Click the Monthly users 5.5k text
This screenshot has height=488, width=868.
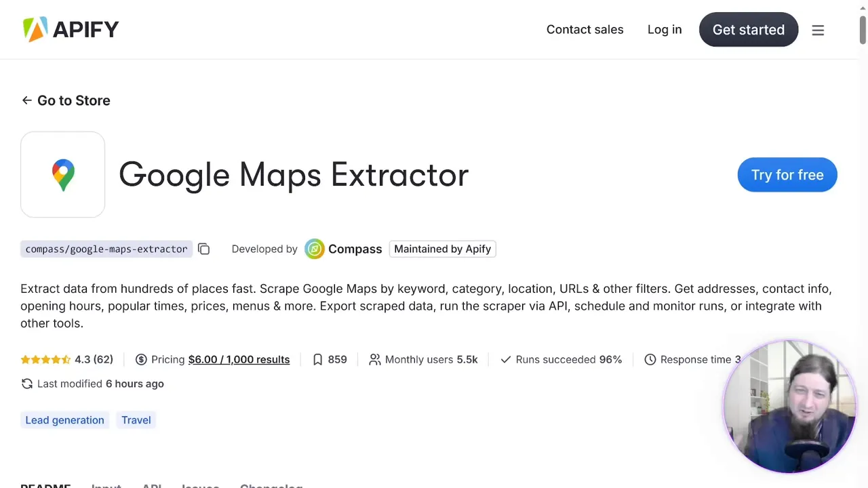click(431, 359)
